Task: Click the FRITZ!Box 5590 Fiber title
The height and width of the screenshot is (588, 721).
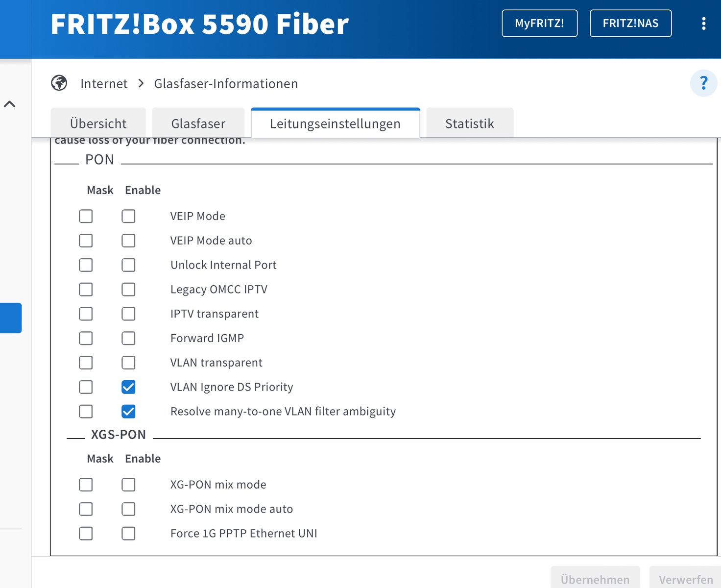Action: (200, 24)
